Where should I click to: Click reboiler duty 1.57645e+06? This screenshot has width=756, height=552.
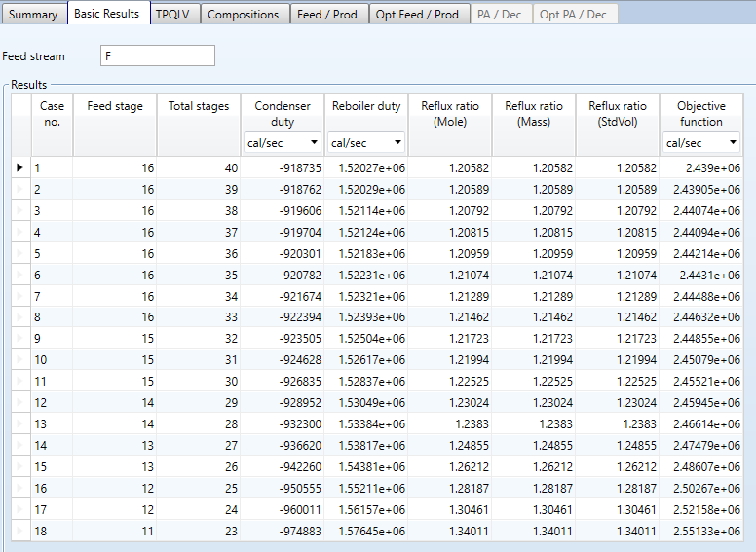click(x=366, y=531)
